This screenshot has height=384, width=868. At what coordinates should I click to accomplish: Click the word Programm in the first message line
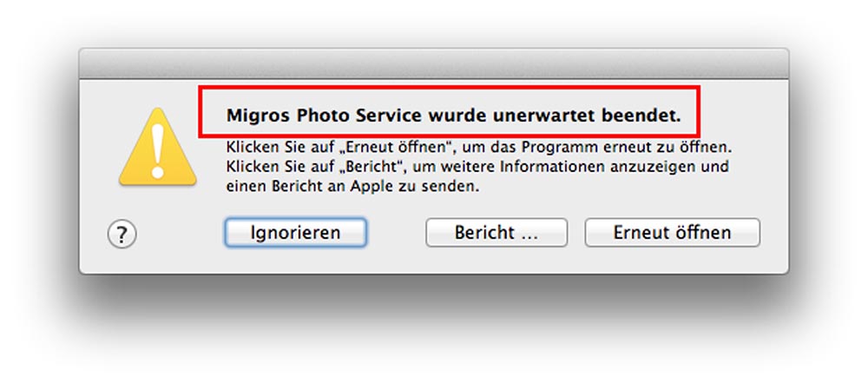tap(557, 149)
